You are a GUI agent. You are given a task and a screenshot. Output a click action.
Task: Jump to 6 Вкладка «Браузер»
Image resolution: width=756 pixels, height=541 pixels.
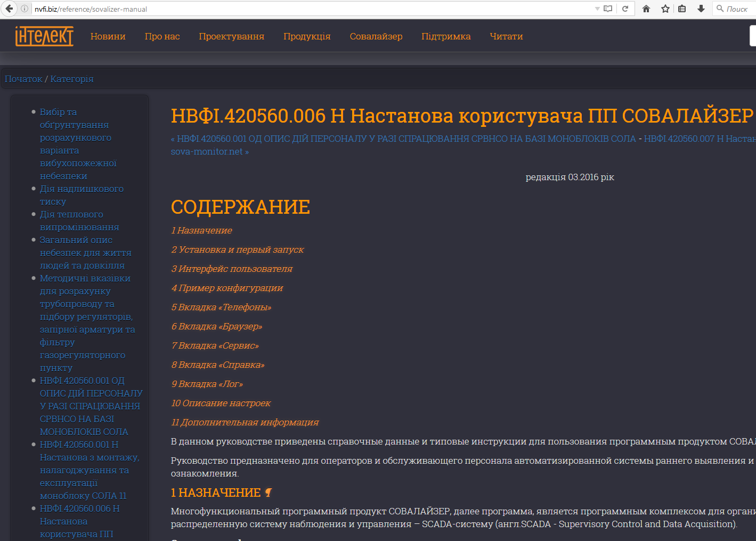click(217, 326)
